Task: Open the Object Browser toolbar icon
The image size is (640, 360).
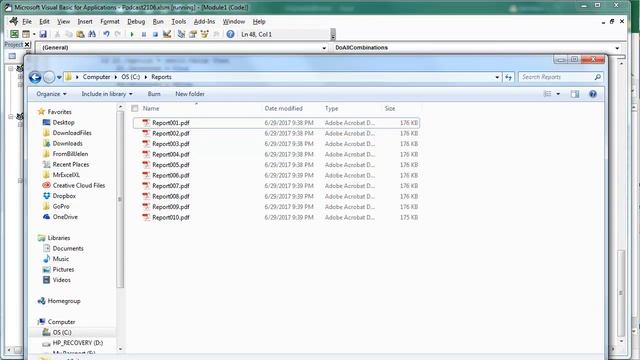Action: point(204,34)
